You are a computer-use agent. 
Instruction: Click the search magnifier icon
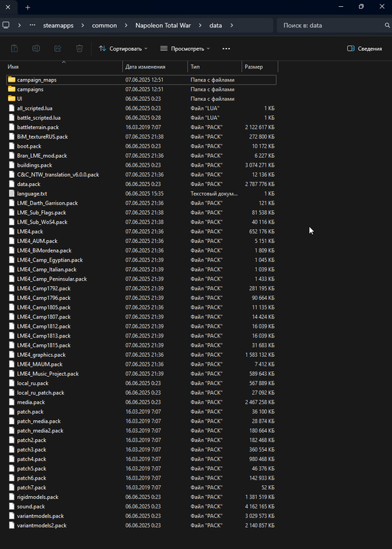tap(387, 25)
